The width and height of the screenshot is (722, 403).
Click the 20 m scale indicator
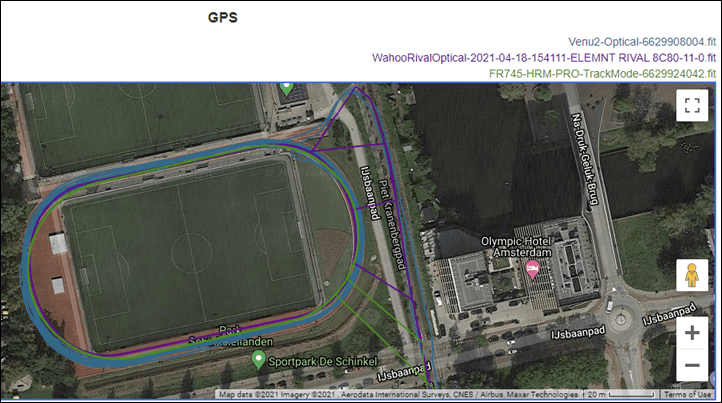point(620,394)
